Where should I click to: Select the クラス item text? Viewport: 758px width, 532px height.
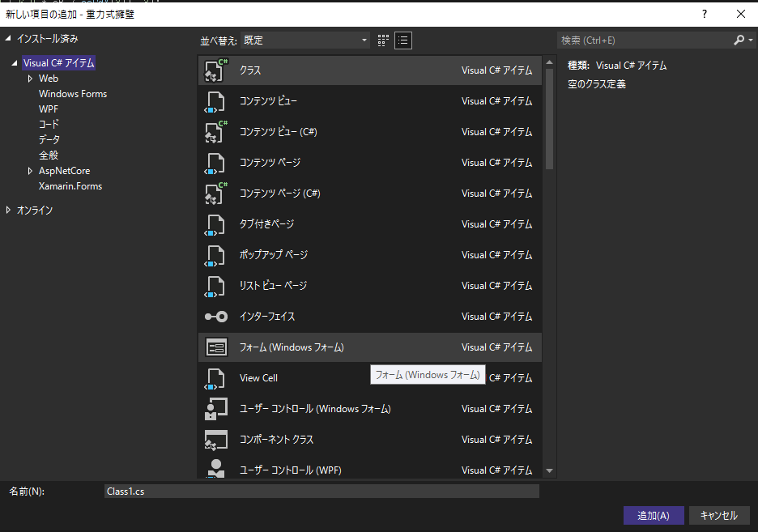click(x=250, y=70)
